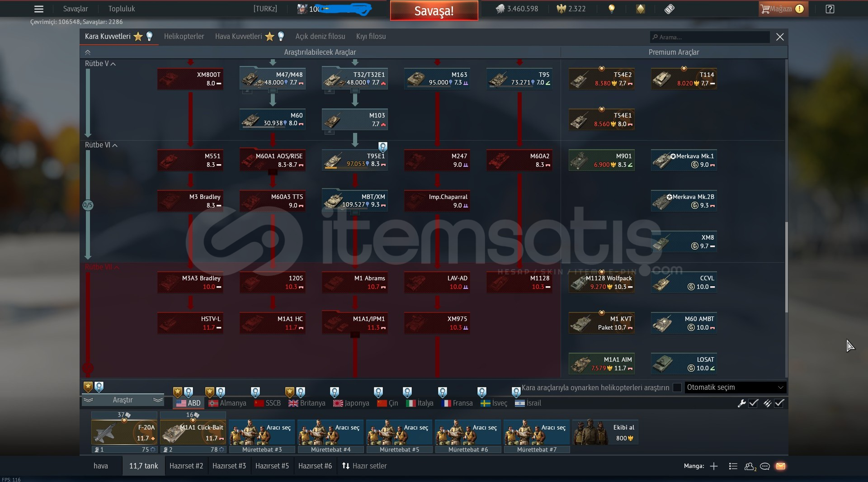This screenshot has height=482, width=868.
Task: Select Japonya nation flag tab
Action: (x=351, y=403)
